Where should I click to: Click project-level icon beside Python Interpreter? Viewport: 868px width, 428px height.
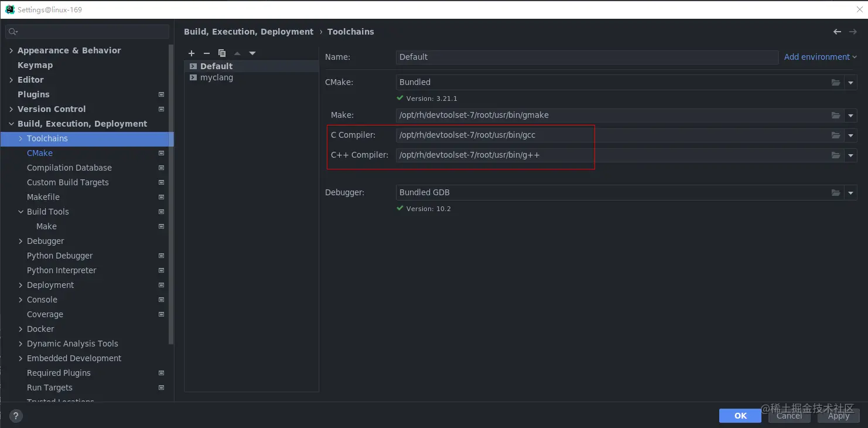[162, 270]
